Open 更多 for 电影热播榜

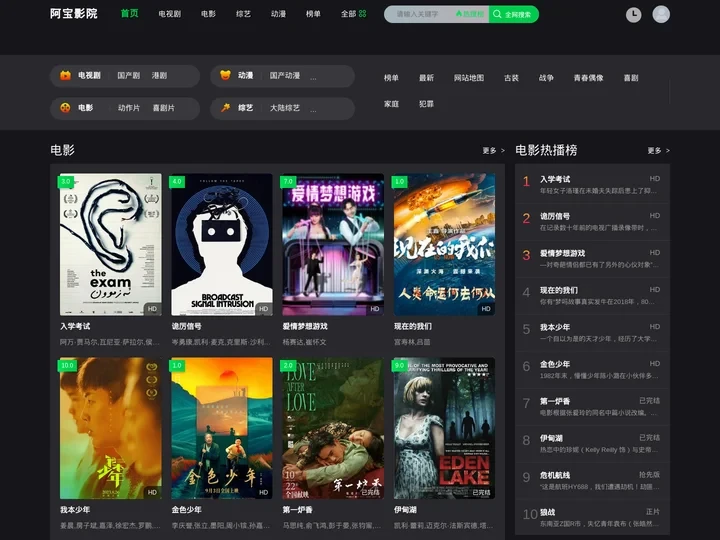tap(658, 151)
